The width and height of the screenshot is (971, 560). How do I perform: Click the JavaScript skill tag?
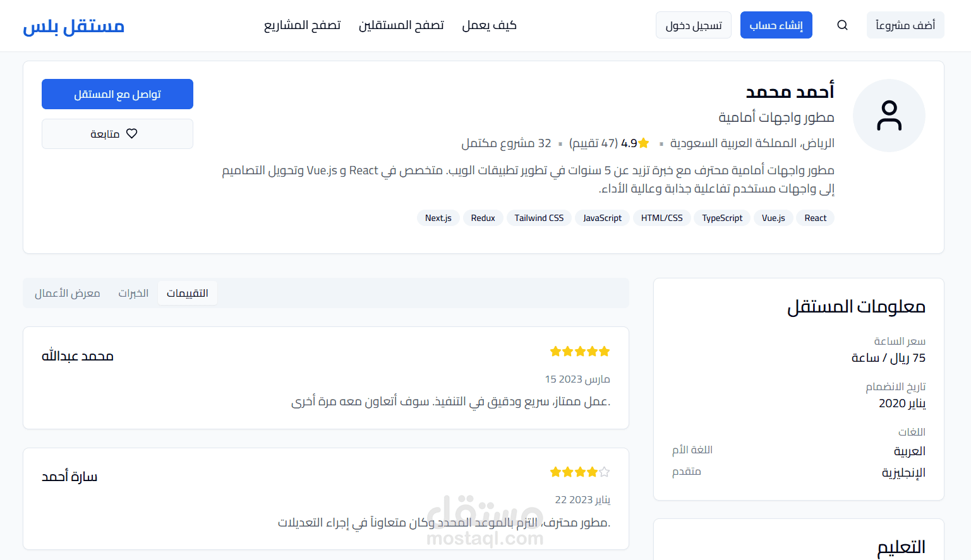tap(602, 218)
